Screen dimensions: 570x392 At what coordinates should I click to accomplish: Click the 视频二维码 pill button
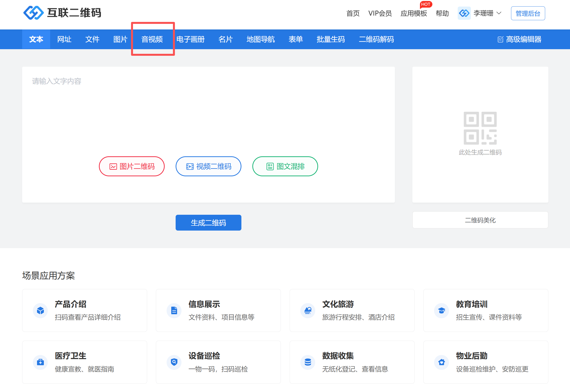pos(208,166)
